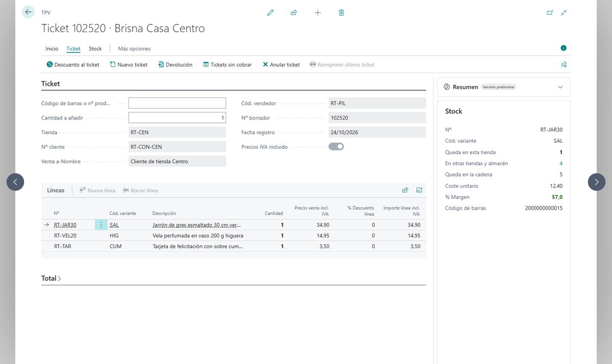
Task: Click the plus icon to create new
Action: [x=318, y=13]
